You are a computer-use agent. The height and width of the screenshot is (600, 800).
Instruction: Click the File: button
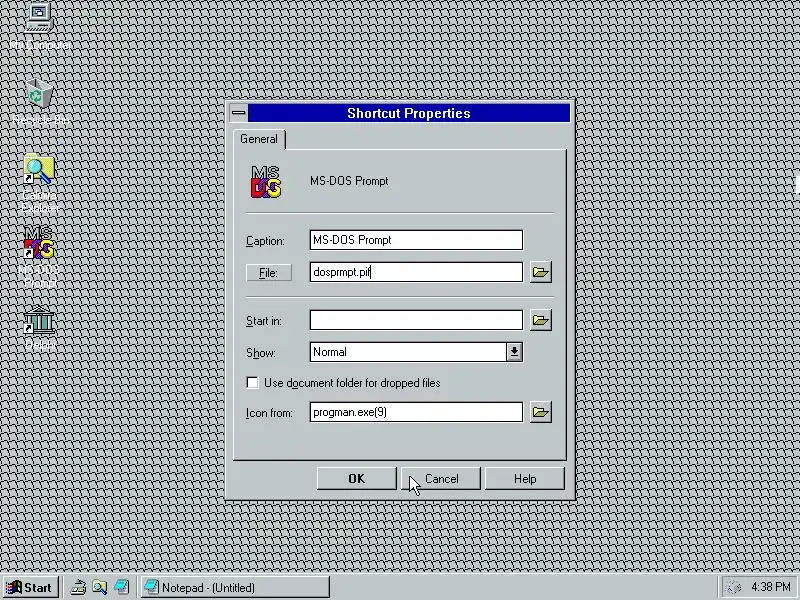(x=269, y=272)
